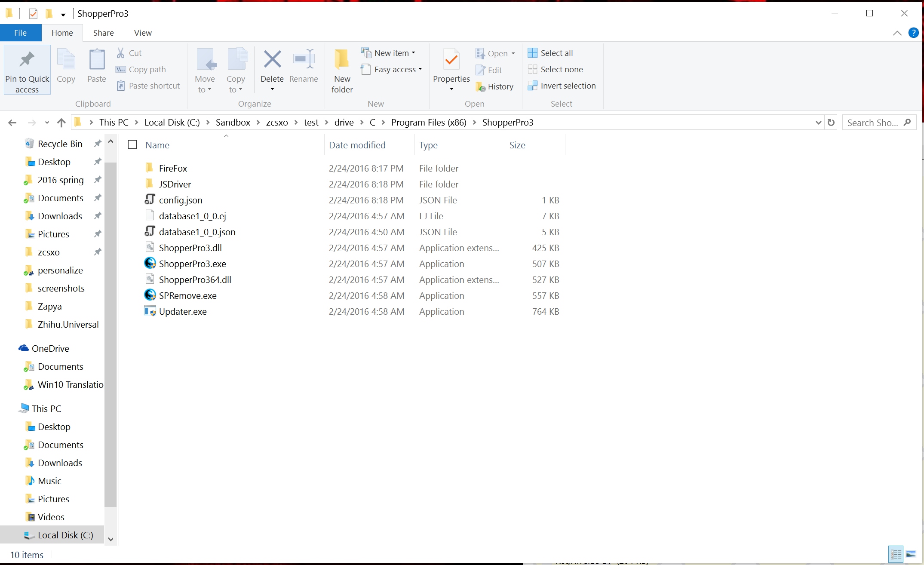Click the Search ShopperPro3 input field

tap(873, 123)
